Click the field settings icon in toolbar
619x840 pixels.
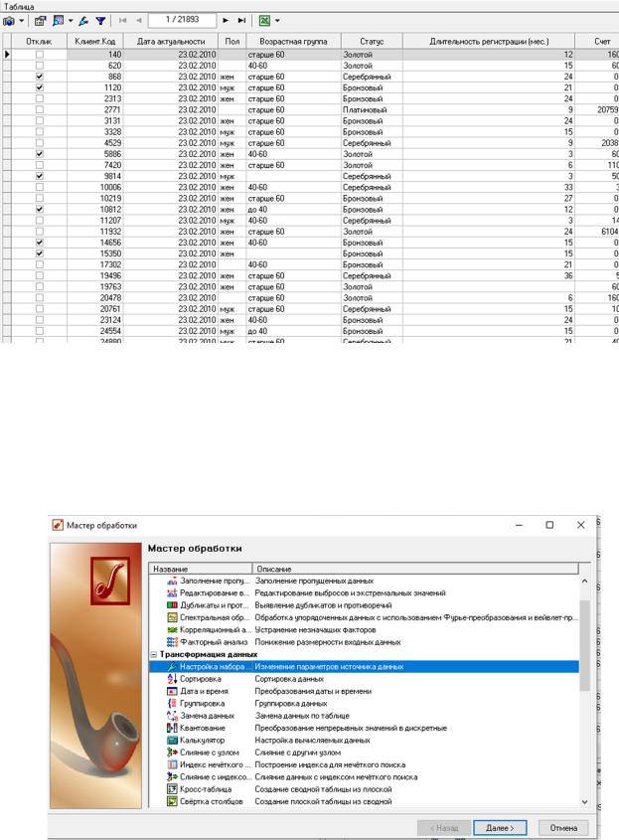tap(40, 21)
